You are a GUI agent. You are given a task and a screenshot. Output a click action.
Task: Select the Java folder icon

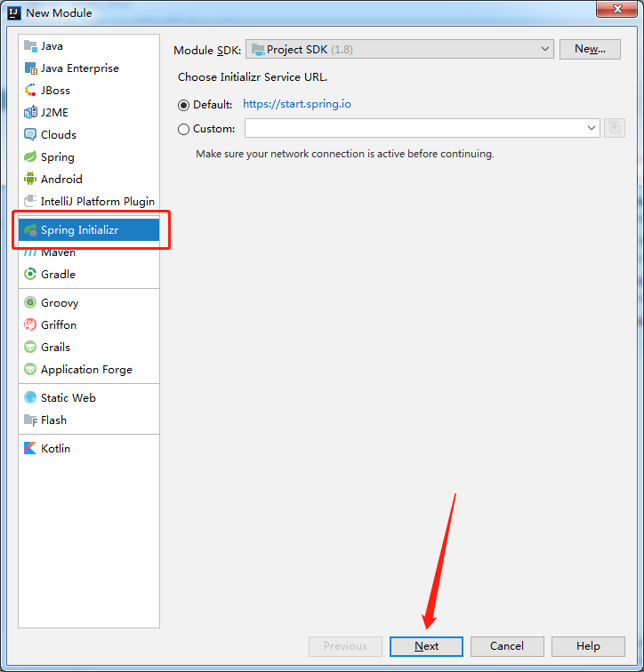30,46
